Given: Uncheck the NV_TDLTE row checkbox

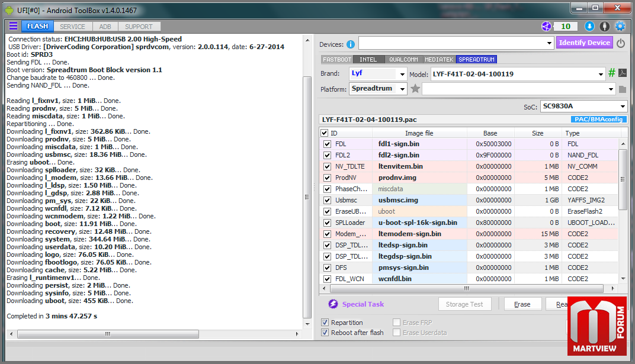Looking at the screenshot, I should pyautogui.click(x=327, y=167).
